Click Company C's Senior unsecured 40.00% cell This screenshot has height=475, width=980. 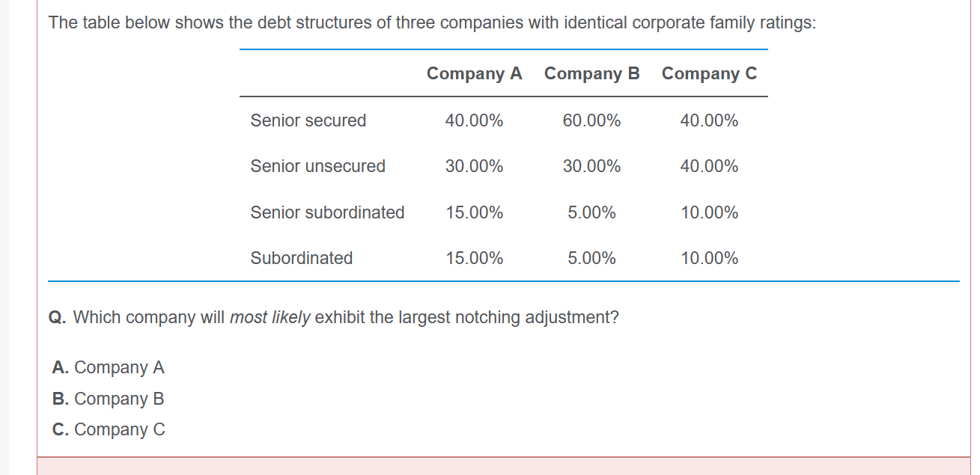click(x=709, y=166)
